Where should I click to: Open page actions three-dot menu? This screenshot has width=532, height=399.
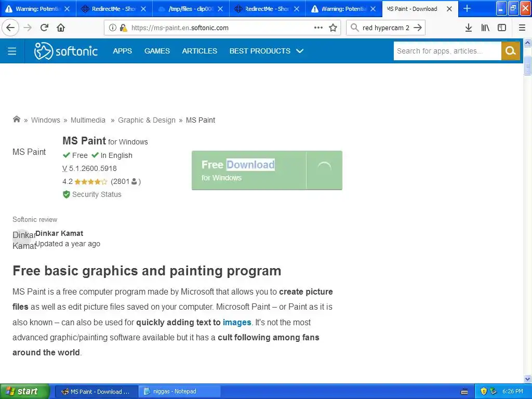point(318,28)
